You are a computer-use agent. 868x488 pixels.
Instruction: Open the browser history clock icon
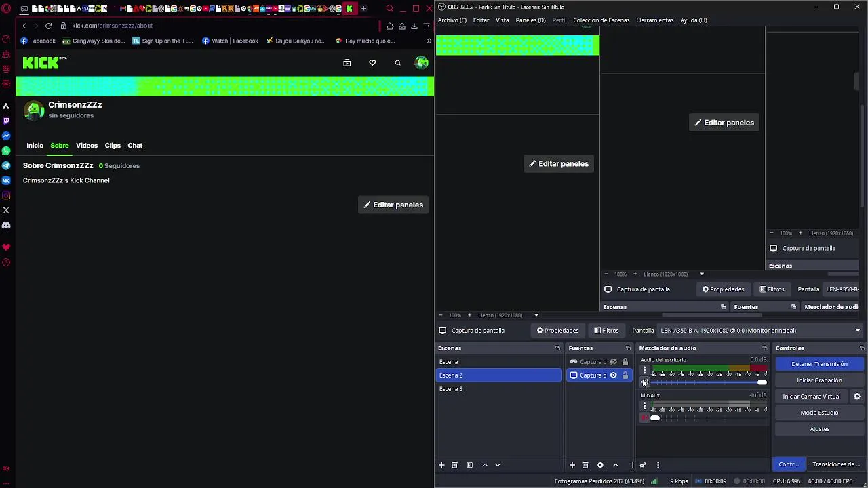click(6, 262)
